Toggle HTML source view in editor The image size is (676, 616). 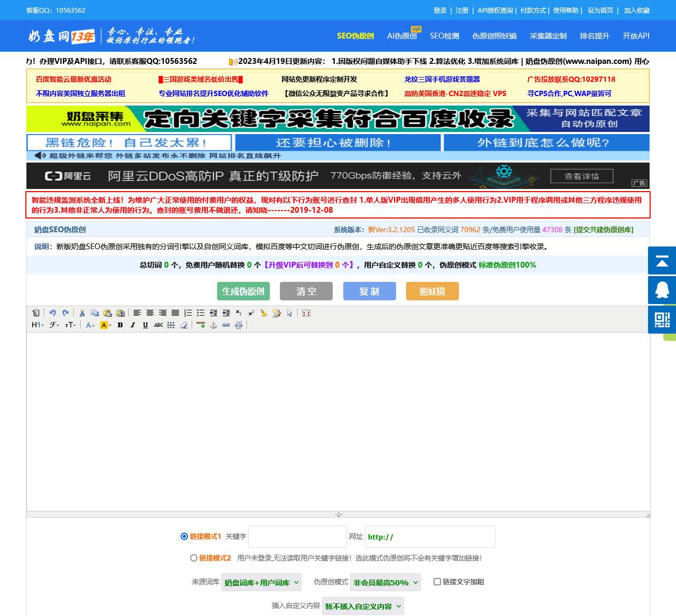(36, 313)
